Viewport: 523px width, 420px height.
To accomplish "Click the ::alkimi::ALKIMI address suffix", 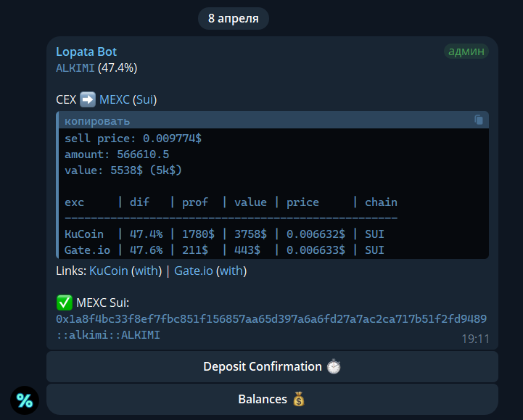I will (108, 335).
